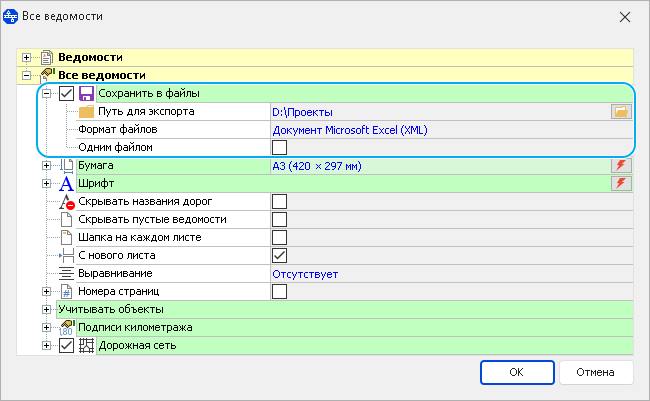This screenshot has height=401, width=650.
Task: Click the Дорожная сеть grid icon
Action: [x=86, y=345]
